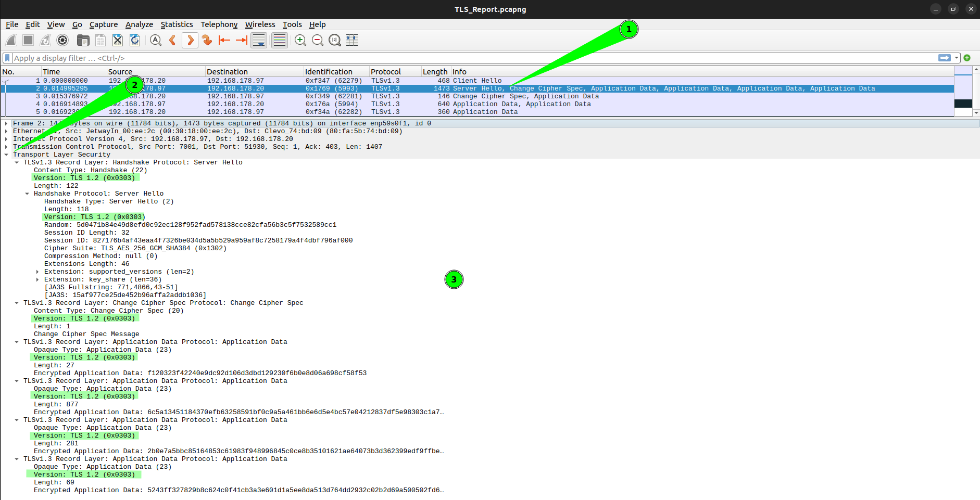The image size is (980, 500).
Task: Open capture options with the gear icon
Action: [62, 40]
